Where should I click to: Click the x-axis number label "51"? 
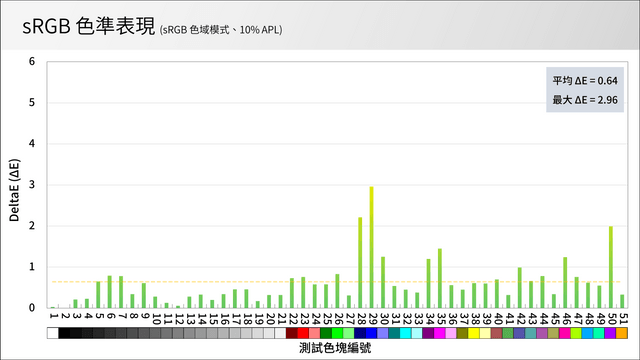(623, 319)
